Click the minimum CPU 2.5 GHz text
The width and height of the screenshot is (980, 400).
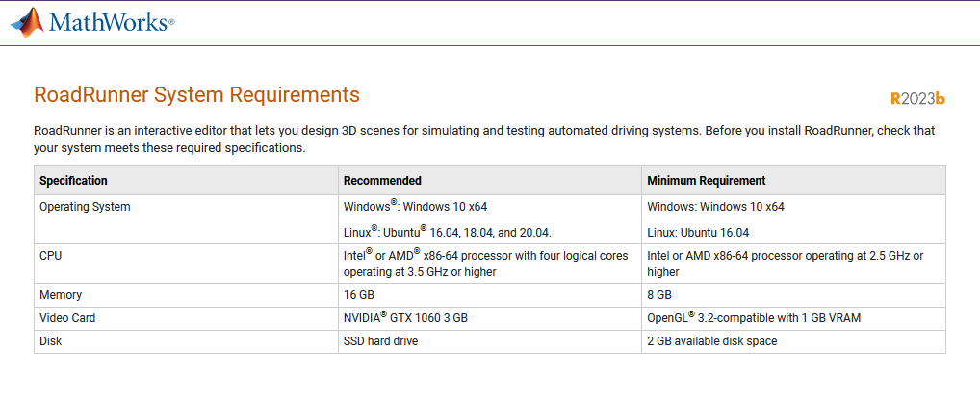[x=785, y=264]
